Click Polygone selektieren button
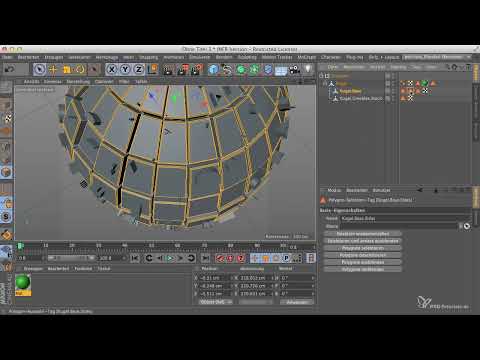The height and width of the screenshot is (360, 480). click(x=363, y=248)
